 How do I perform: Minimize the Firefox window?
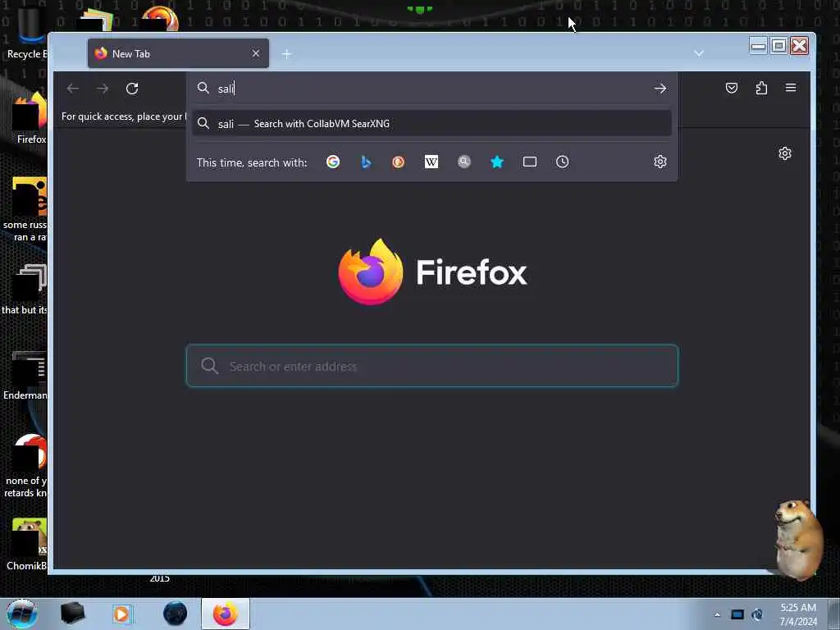[x=758, y=46]
